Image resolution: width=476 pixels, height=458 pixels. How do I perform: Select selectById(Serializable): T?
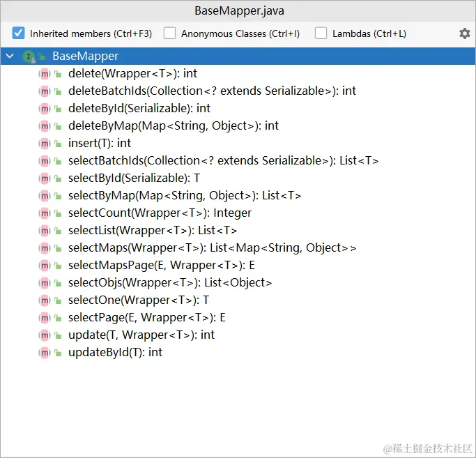(x=135, y=178)
